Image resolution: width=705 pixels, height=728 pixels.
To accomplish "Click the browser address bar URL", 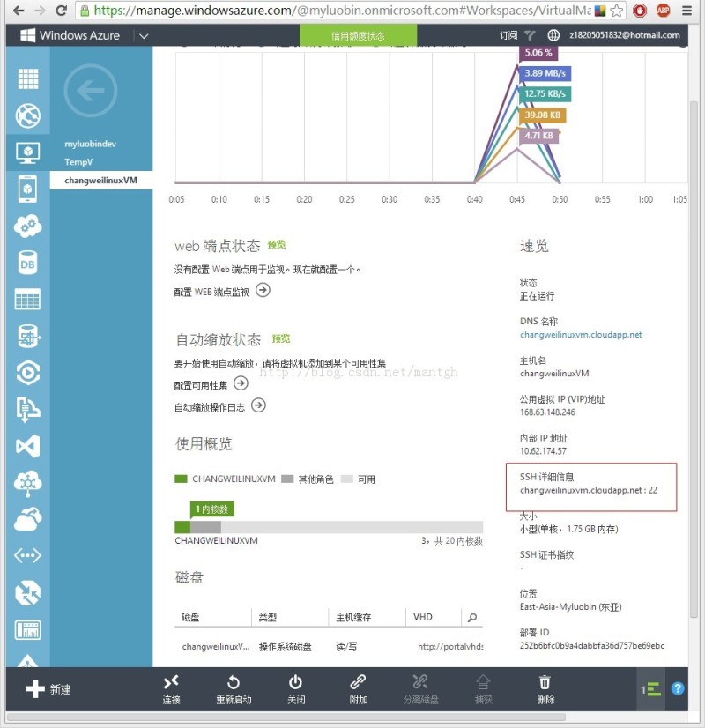I will 343,11.
